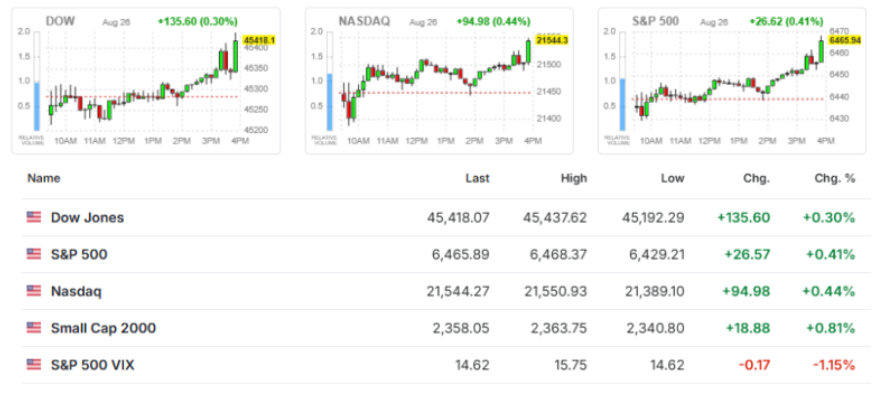Screen dimensions: 896x395
Task: Sort table by High column header
Action: click(573, 178)
